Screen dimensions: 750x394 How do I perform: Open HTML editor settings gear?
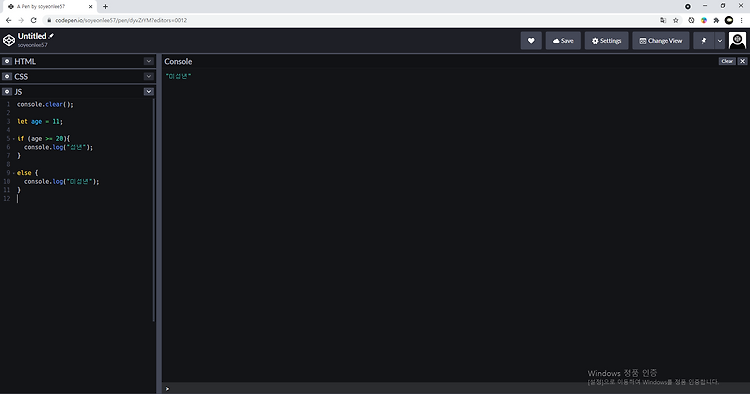(7, 61)
